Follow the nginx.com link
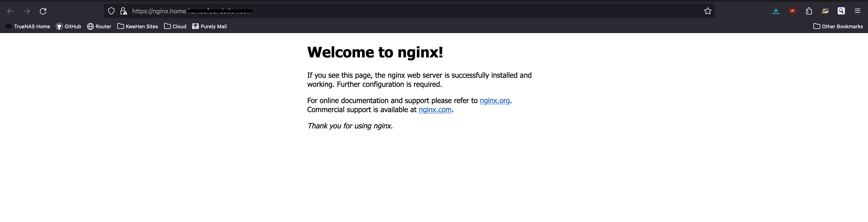 point(435,109)
